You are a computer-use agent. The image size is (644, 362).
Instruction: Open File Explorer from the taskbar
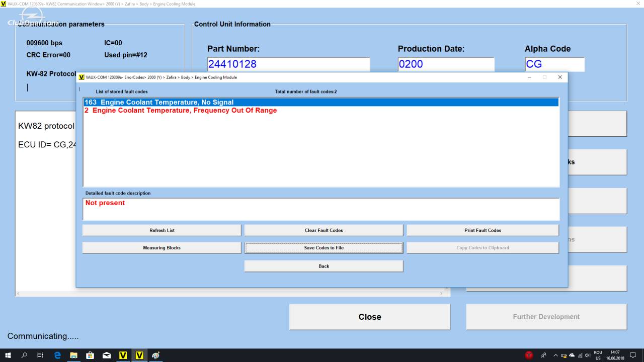tap(73, 355)
